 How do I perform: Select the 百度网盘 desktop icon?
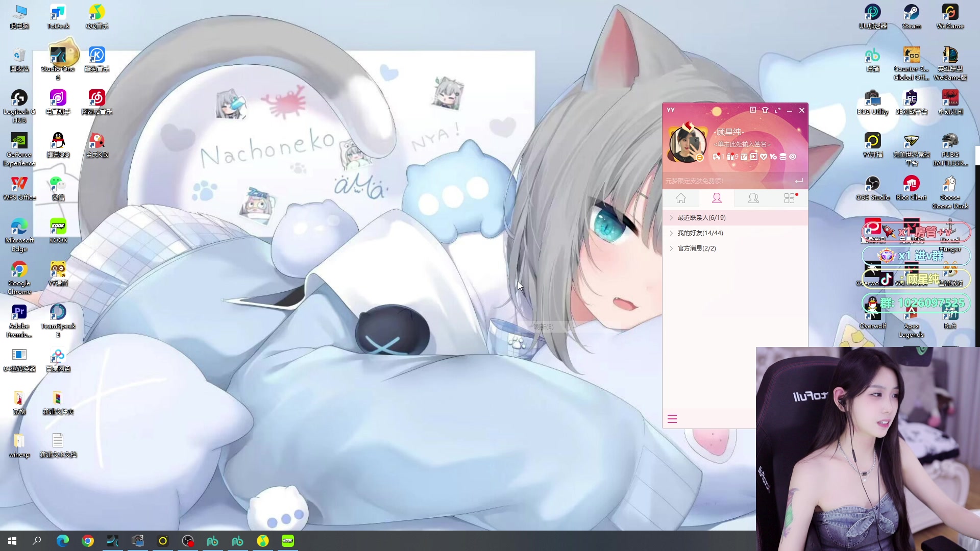(58, 359)
